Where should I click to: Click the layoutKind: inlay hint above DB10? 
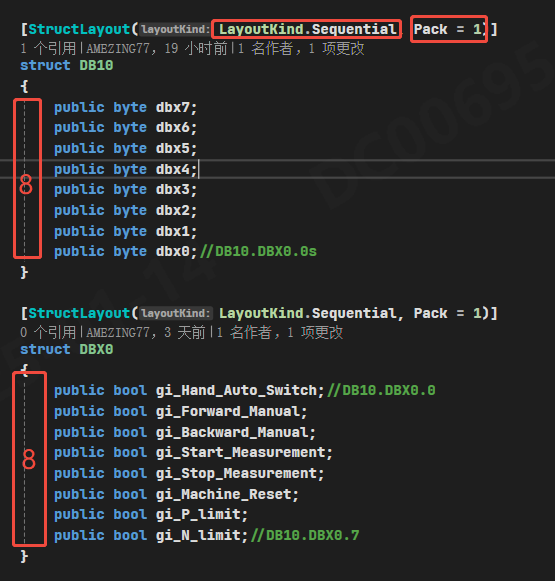coord(176,29)
